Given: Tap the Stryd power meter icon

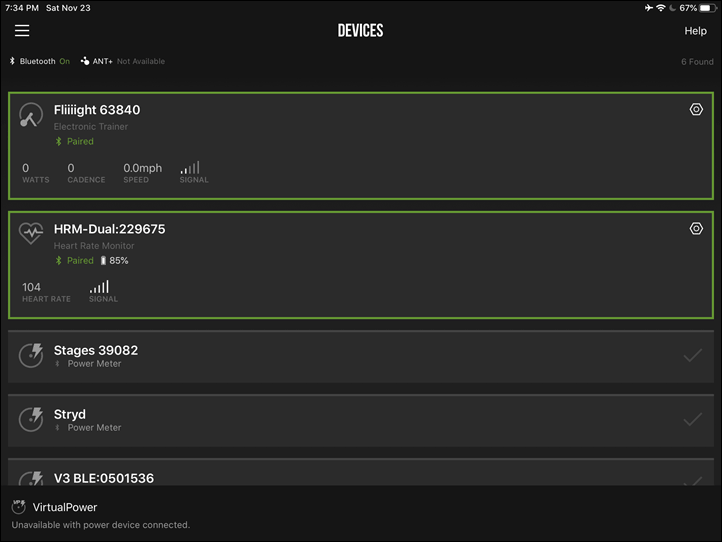Looking at the screenshot, I should pos(31,420).
